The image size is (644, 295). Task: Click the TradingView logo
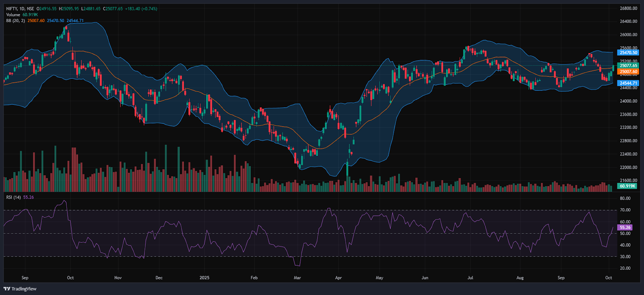[x=20, y=289]
